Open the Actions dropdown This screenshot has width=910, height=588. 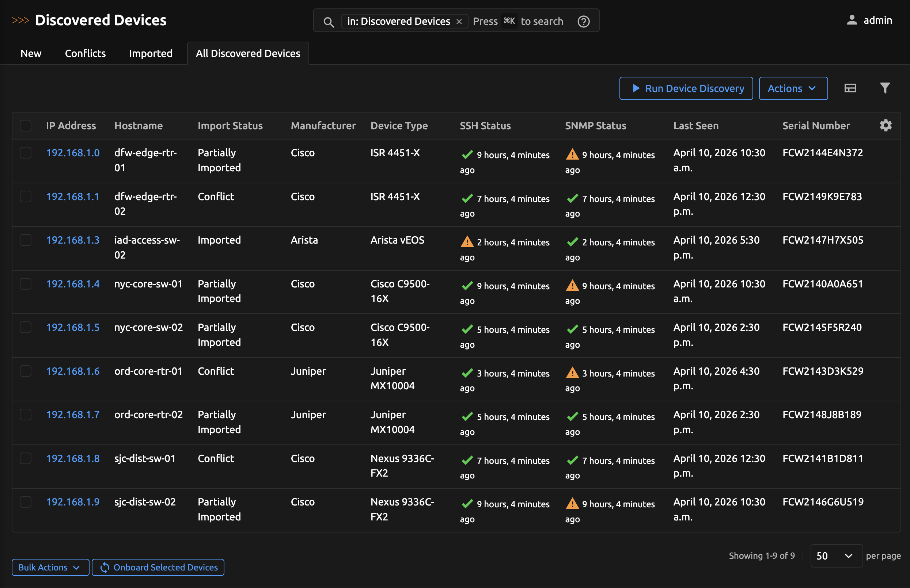793,88
